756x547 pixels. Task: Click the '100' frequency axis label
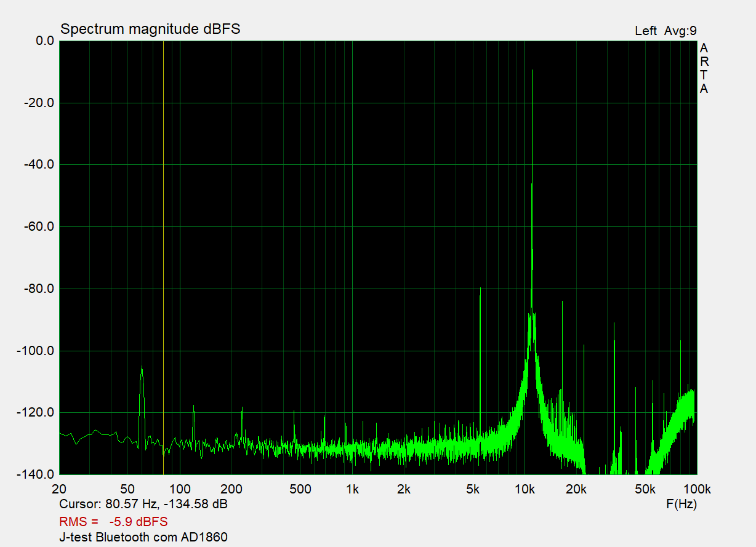click(x=180, y=490)
